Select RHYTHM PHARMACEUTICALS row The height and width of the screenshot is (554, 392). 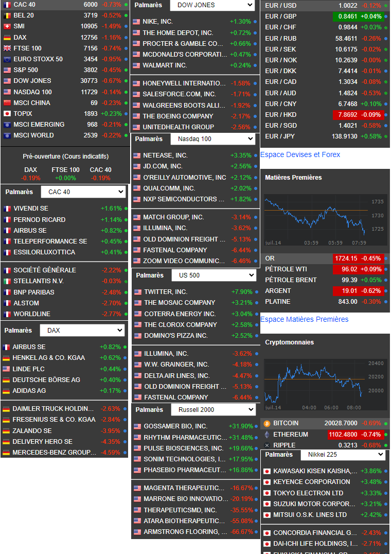pyautogui.click(x=195, y=438)
